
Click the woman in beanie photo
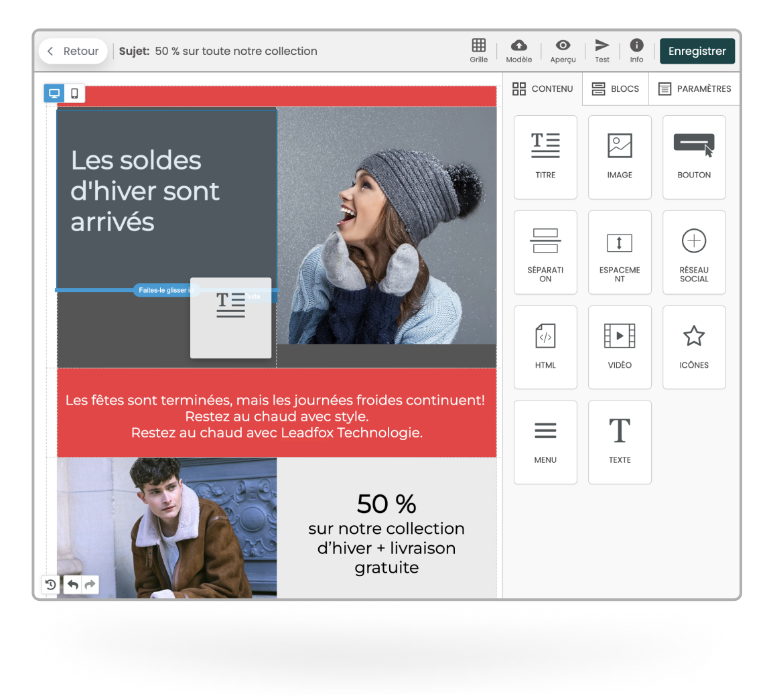pyautogui.click(x=387, y=226)
